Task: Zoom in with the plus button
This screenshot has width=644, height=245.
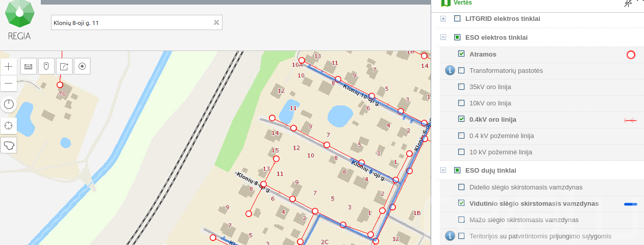Action: [9, 66]
